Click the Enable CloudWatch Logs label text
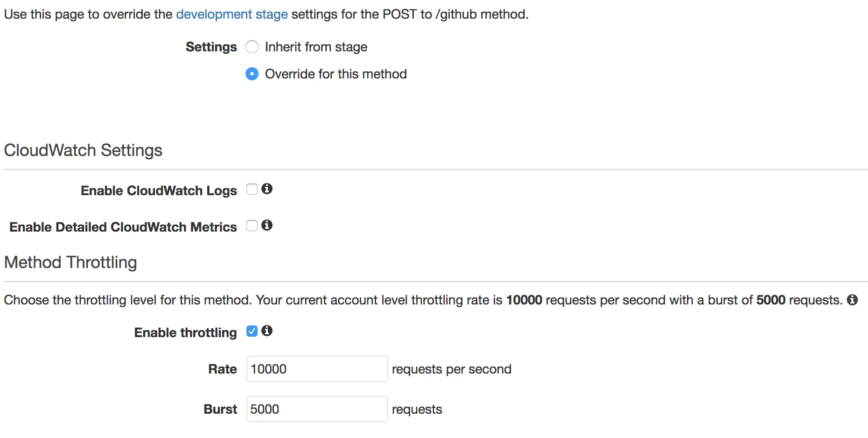The width and height of the screenshot is (868, 438). click(159, 191)
